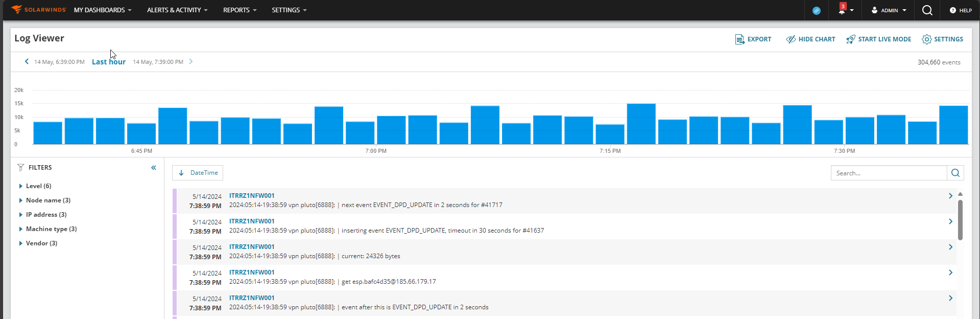Screen dimensions: 980x319
Task: Click the filter funnel icon
Action: pyautogui.click(x=21, y=167)
